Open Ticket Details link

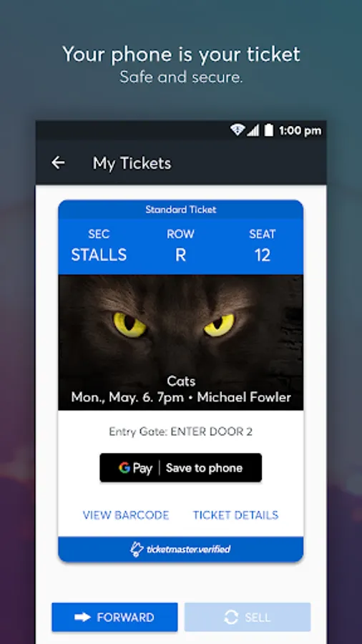point(235,515)
